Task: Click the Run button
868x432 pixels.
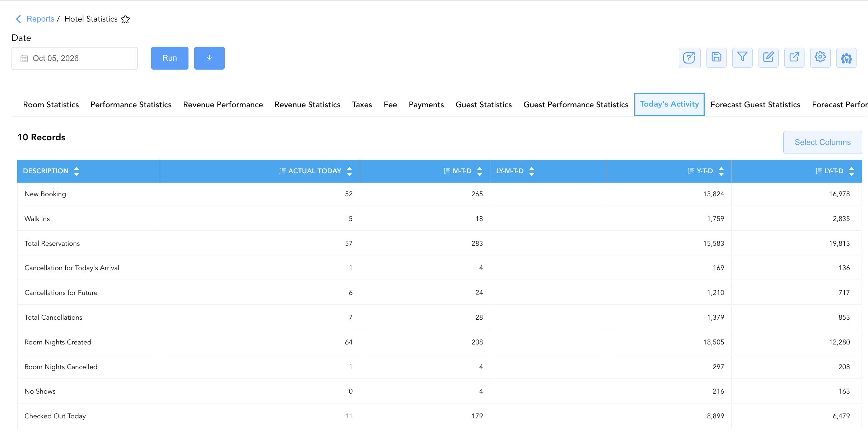Action: point(169,58)
